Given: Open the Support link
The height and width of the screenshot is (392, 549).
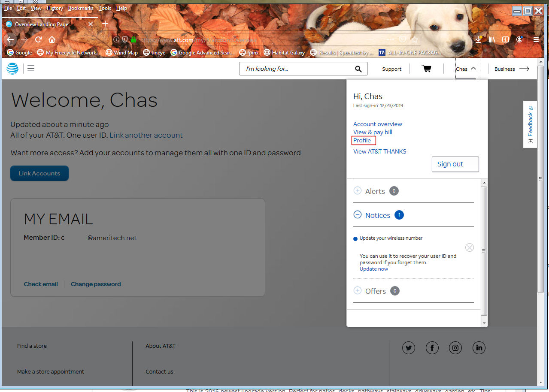Looking at the screenshot, I should [392, 69].
